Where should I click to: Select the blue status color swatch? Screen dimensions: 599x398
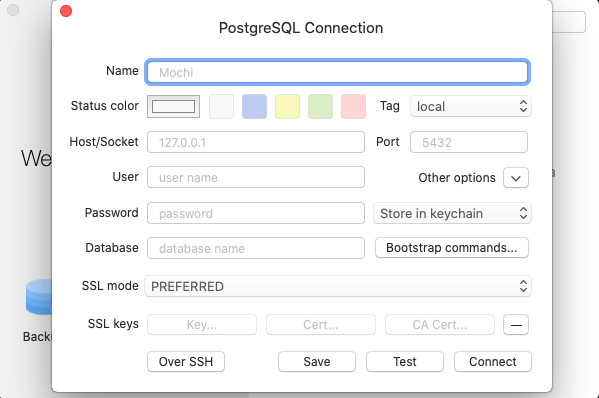click(254, 107)
